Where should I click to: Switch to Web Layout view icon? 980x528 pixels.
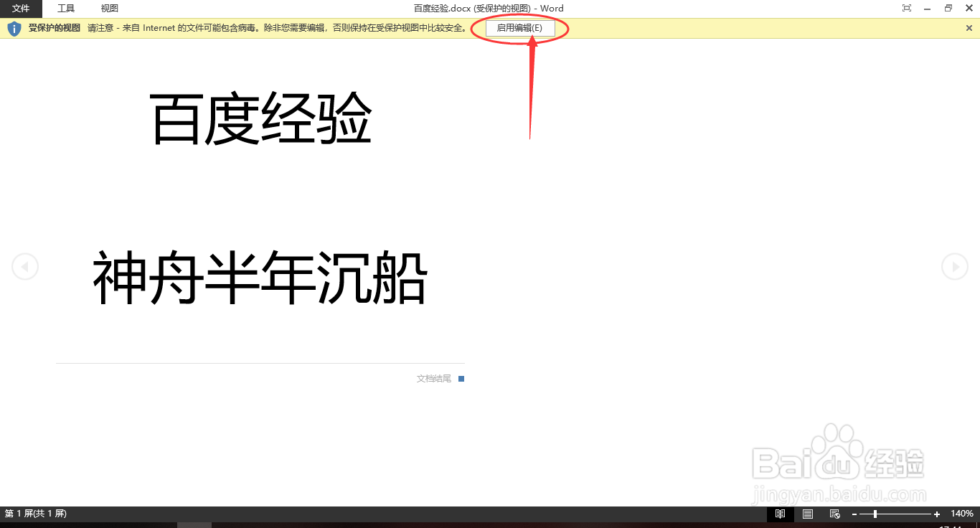835,514
